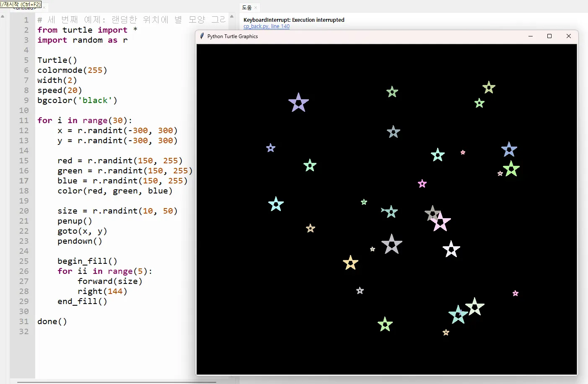Click the line 'from turtle import *'
588x384 pixels.
tap(87, 30)
